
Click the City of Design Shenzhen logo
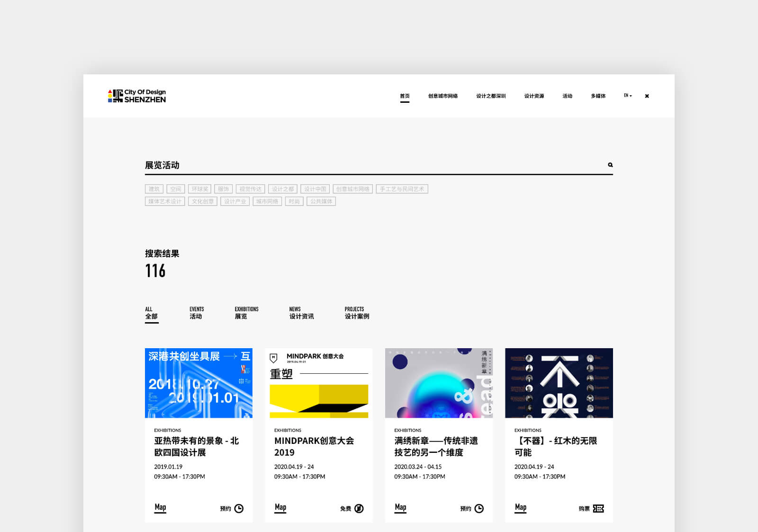click(x=137, y=96)
